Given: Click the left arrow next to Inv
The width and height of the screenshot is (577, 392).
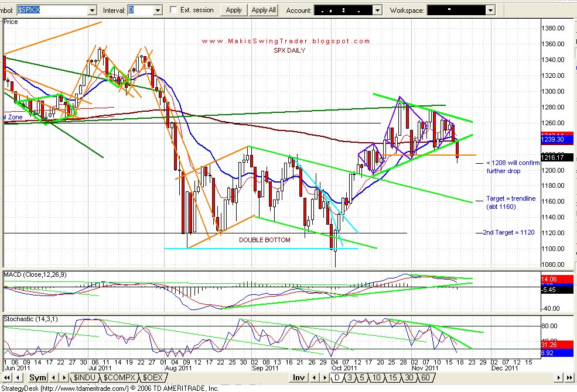Looking at the screenshot, I should [314, 377].
